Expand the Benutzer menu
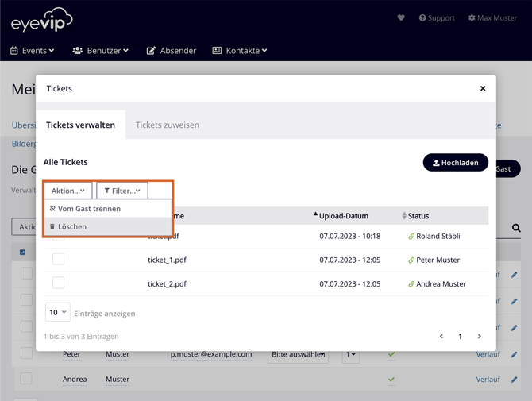Viewport: 532px width, 401px height. (x=100, y=51)
